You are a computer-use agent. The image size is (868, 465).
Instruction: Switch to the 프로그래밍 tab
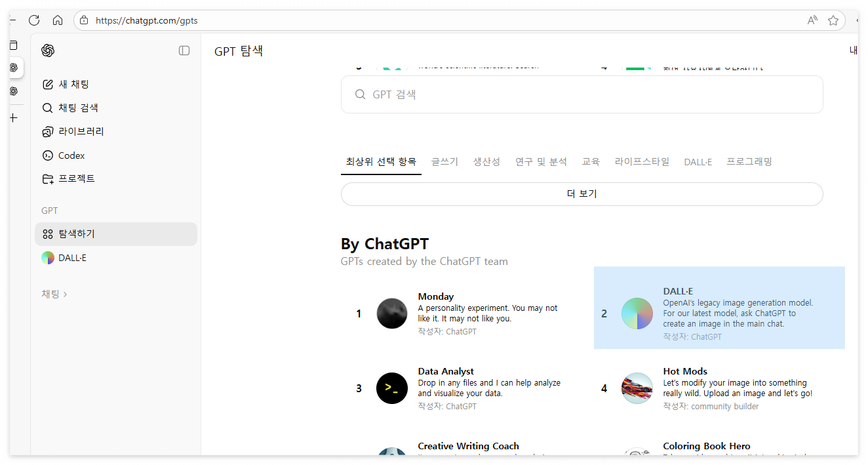[749, 161]
